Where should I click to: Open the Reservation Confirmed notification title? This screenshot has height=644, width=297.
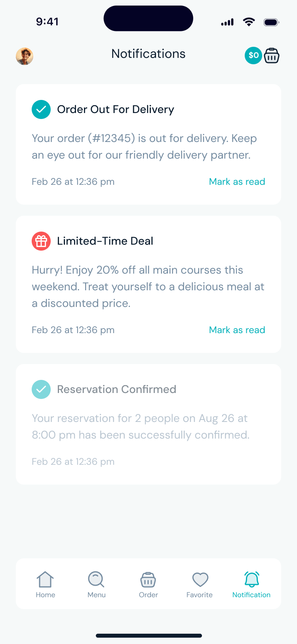[116, 389]
